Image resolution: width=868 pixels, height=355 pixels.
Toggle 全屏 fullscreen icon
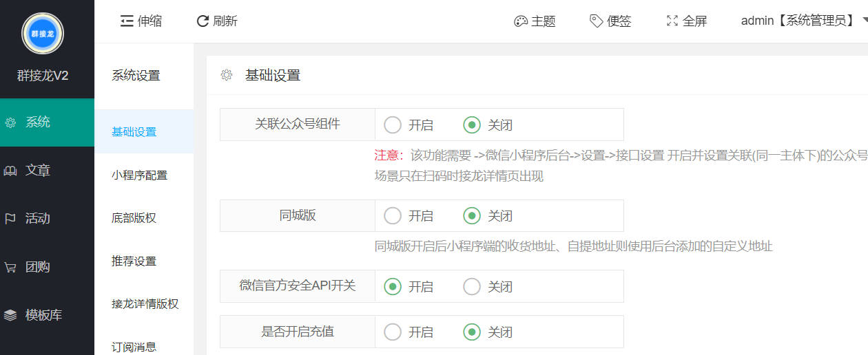pos(672,21)
